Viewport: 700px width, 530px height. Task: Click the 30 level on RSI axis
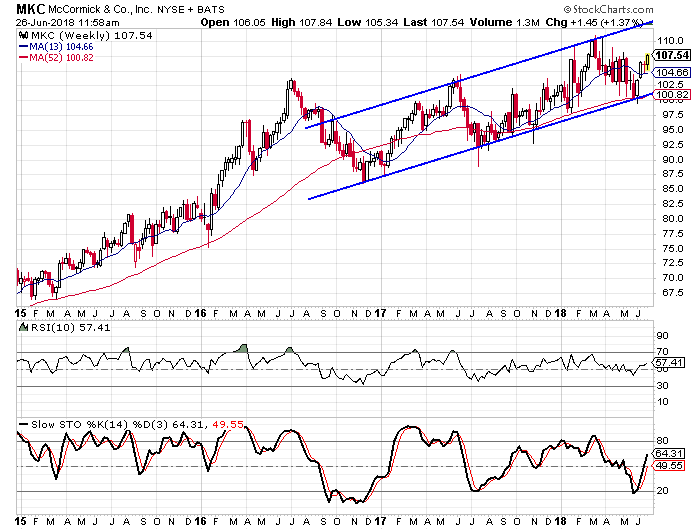pos(662,385)
